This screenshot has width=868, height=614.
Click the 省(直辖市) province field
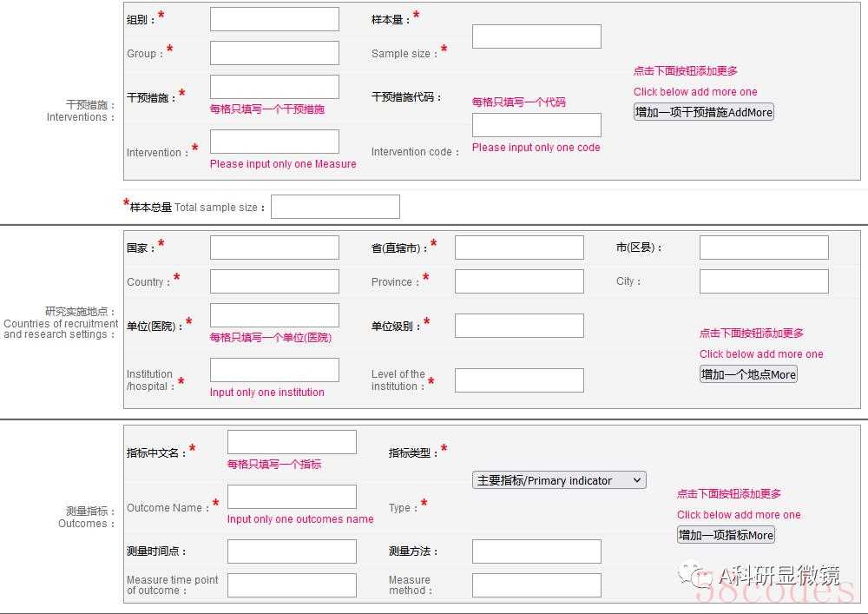[519, 248]
